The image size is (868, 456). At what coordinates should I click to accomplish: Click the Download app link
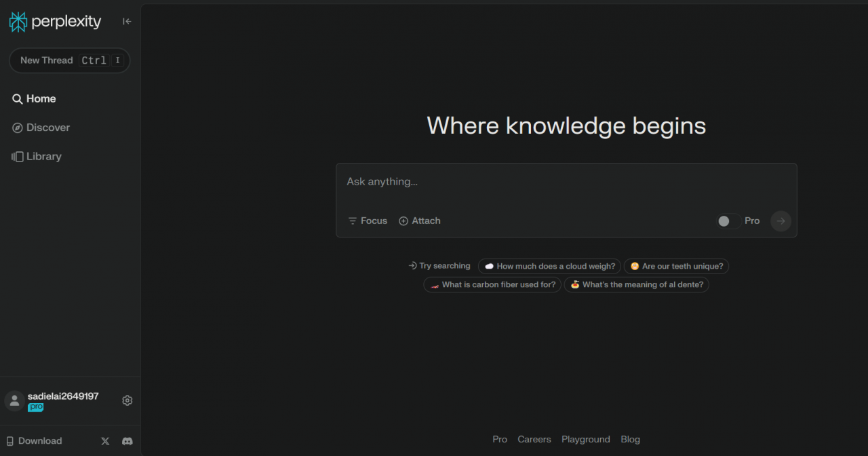[x=34, y=441]
